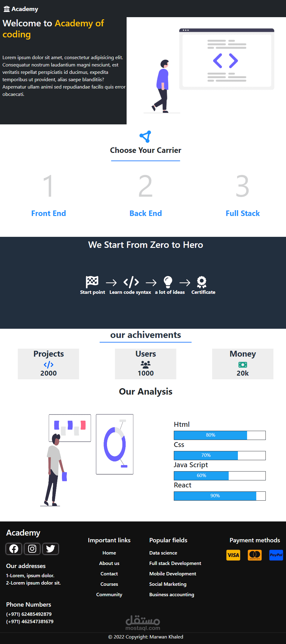
Task: Select the PayPal payment icon
Action: pyautogui.click(x=276, y=555)
